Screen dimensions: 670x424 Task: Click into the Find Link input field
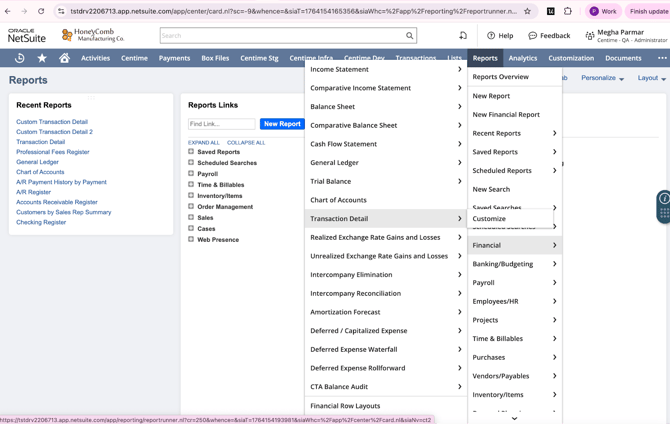tap(222, 124)
